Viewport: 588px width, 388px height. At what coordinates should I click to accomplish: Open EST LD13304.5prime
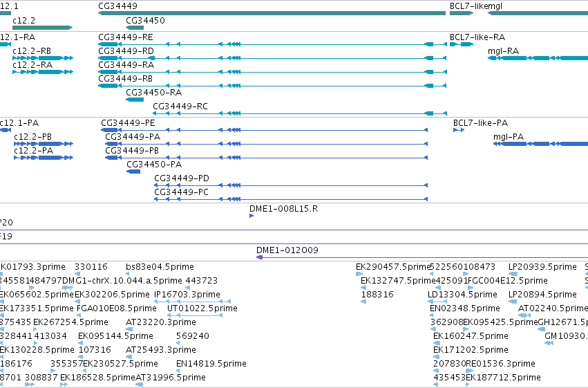point(462,295)
